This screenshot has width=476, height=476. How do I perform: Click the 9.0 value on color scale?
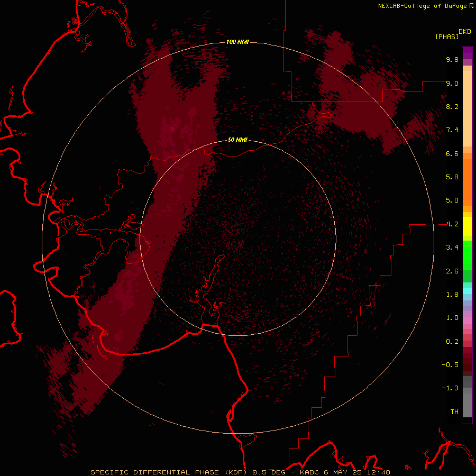pos(452,83)
